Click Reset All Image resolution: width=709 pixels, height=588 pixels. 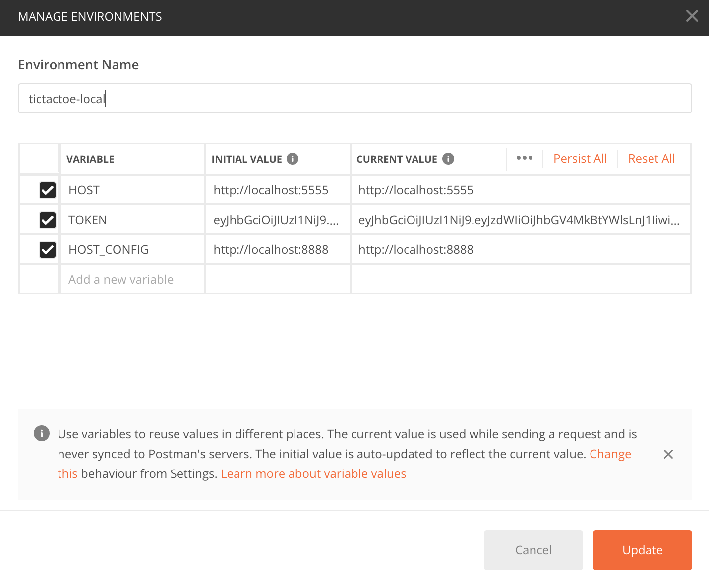pyautogui.click(x=651, y=159)
